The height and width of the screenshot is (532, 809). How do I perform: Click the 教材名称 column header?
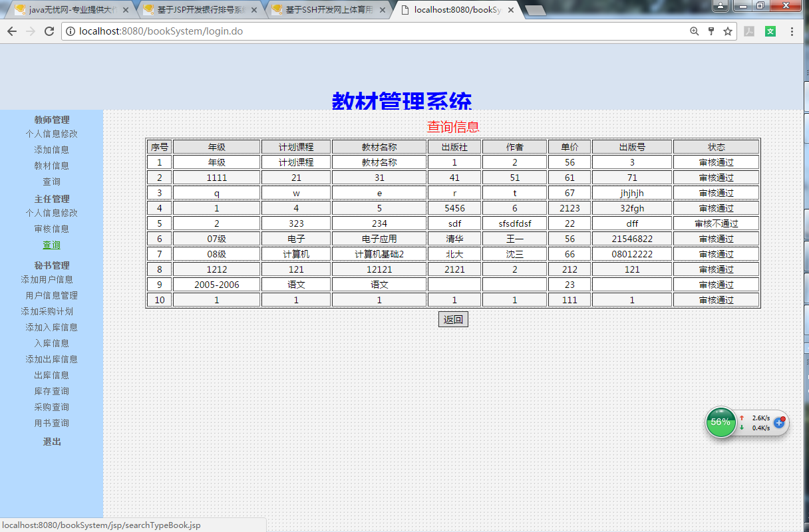click(379, 147)
